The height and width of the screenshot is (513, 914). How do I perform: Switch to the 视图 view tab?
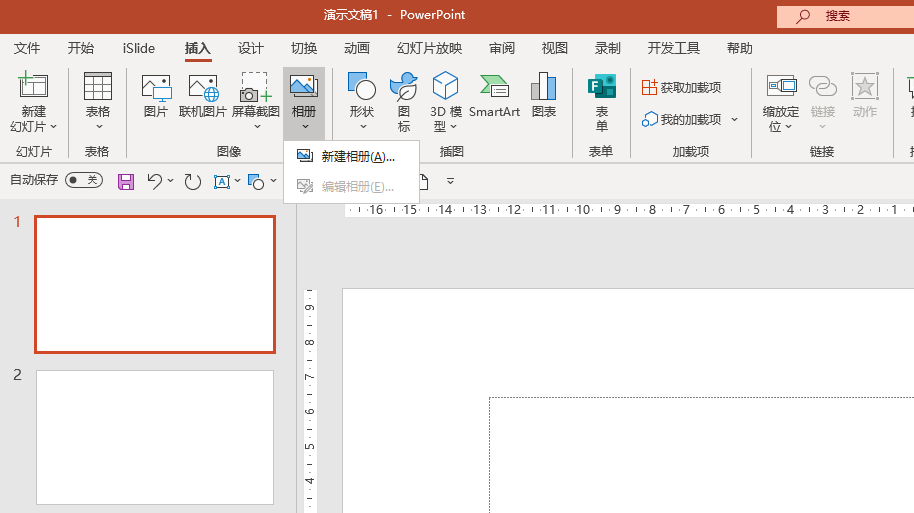coord(554,48)
